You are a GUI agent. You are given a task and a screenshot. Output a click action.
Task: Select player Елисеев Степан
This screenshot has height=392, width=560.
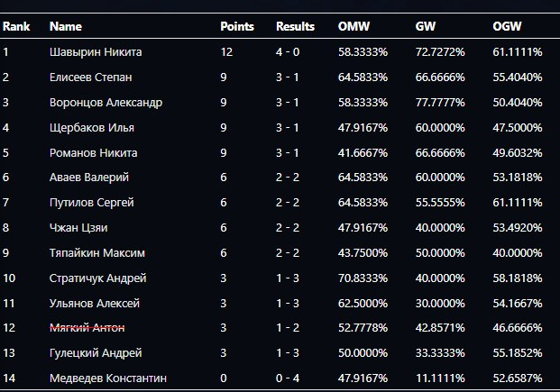[x=91, y=77]
